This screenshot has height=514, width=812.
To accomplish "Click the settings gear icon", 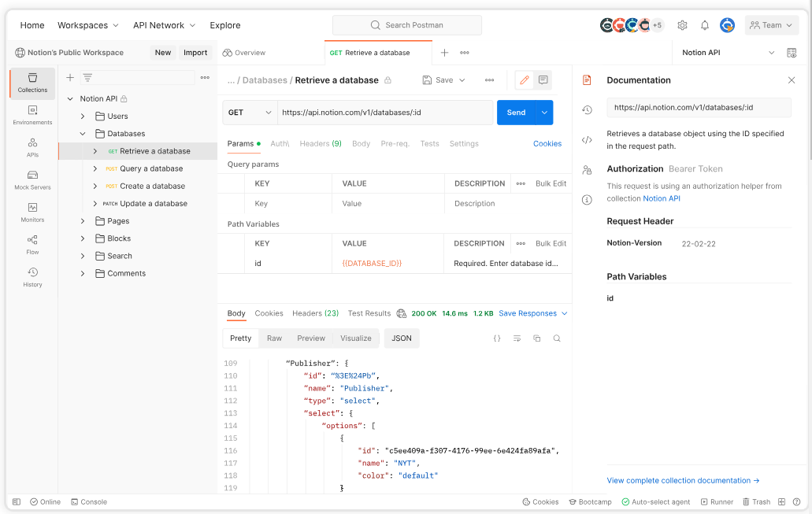I will 682,25.
